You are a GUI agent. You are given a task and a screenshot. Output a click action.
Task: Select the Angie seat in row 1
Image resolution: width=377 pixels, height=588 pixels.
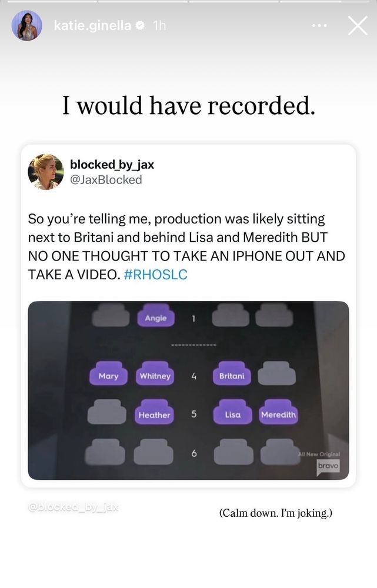tap(156, 315)
